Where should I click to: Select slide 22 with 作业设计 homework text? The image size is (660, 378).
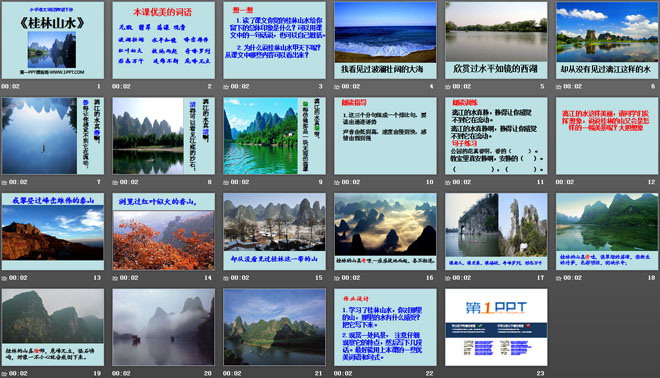(385, 327)
